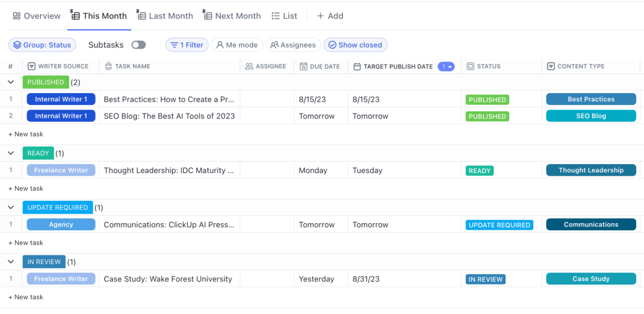The height and width of the screenshot is (314, 644).
Task: Collapse the READY group
Action: [x=11, y=153]
